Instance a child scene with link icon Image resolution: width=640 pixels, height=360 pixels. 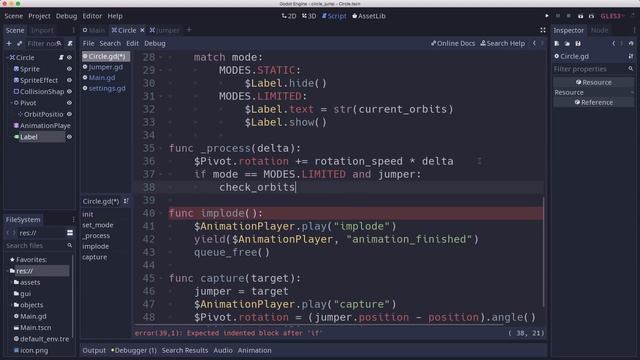(19, 43)
